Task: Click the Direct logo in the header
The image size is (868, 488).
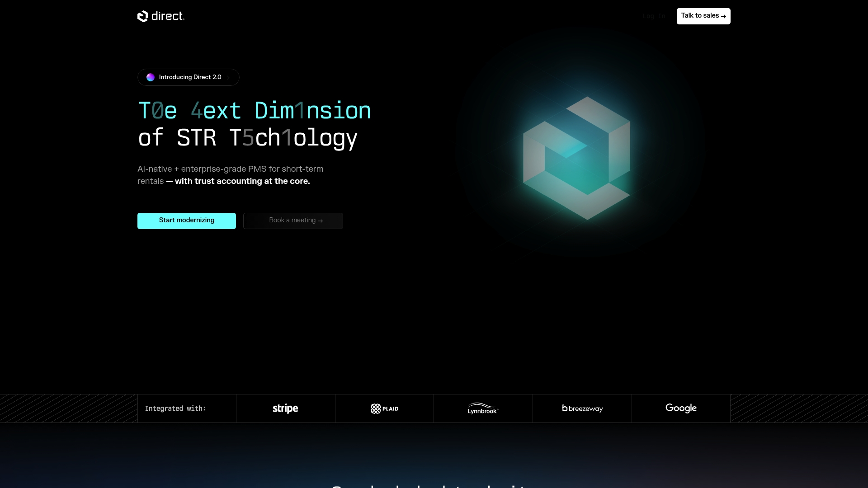Action: coord(161,16)
